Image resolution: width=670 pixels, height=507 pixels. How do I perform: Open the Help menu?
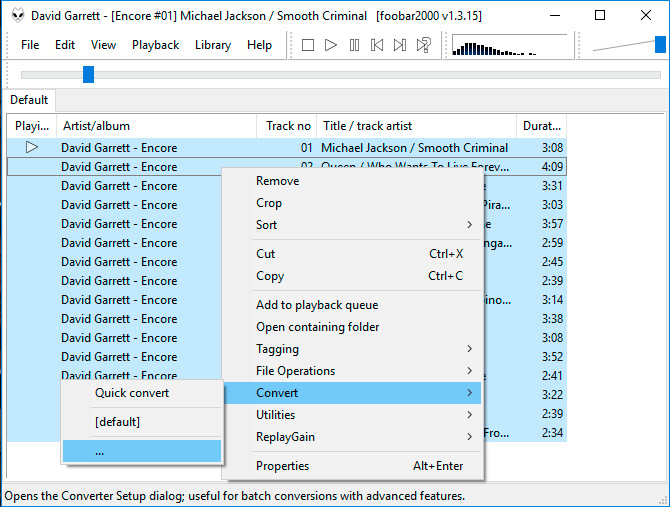[x=259, y=45]
